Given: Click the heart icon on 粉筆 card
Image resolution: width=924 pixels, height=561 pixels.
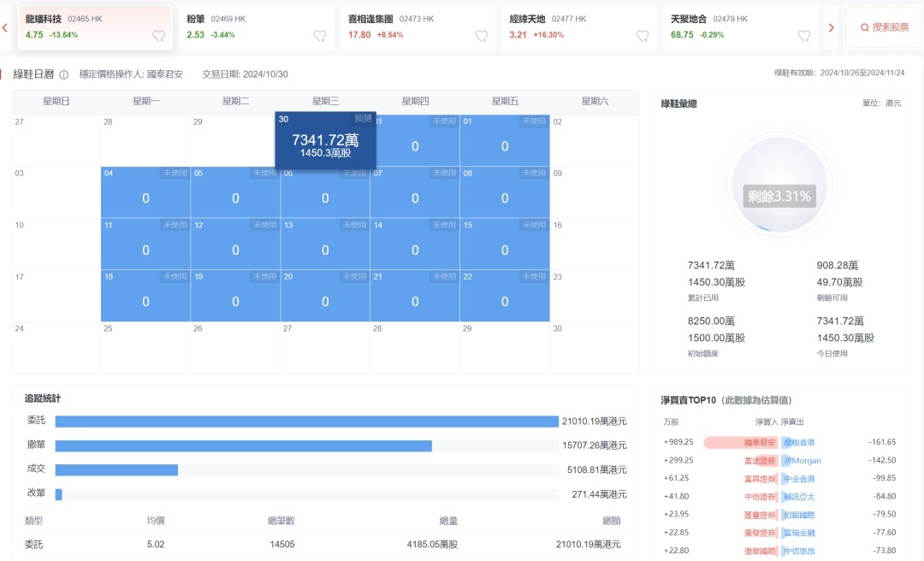Looking at the screenshot, I should tap(320, 36).
